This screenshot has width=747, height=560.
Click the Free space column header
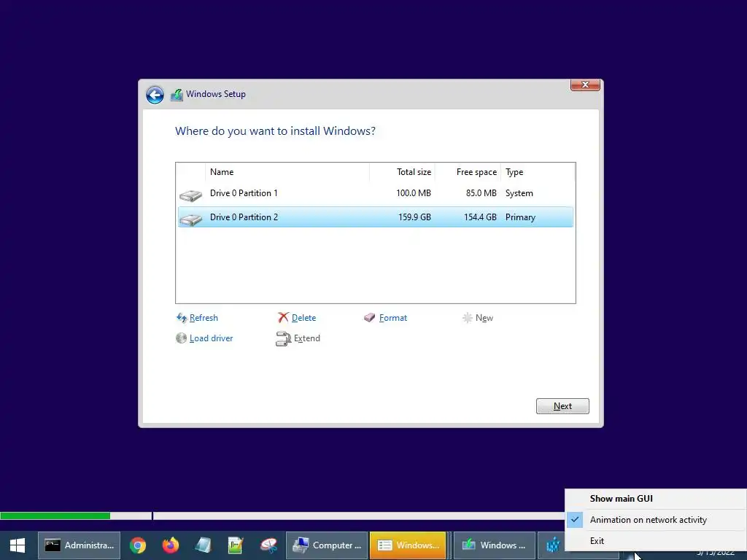click(468, 172)
